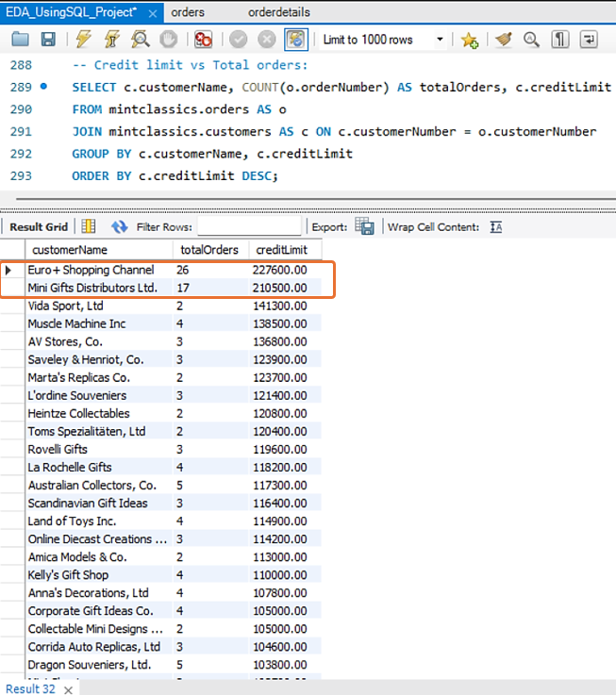616x695 pixels.
Task: Switch to orderdetails tab
Action: point(279,12)
